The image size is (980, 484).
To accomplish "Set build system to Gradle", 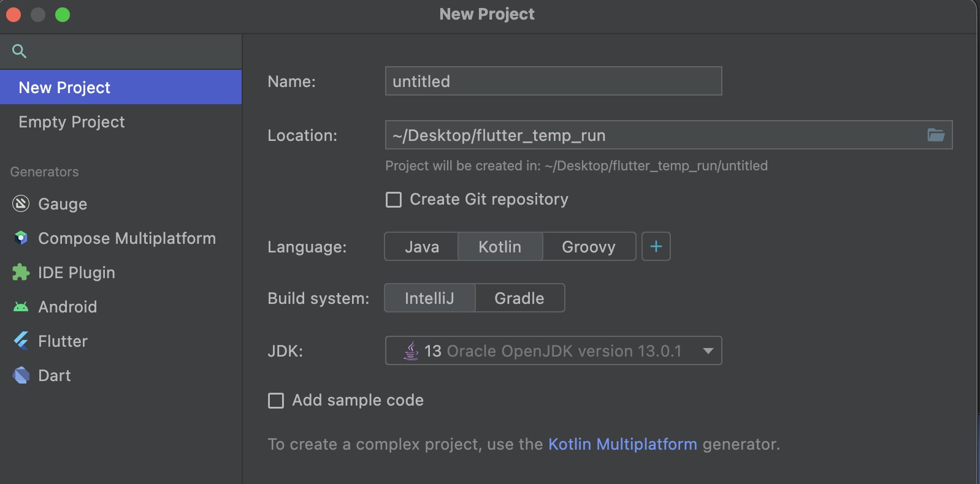I will (x=519, y=298).
